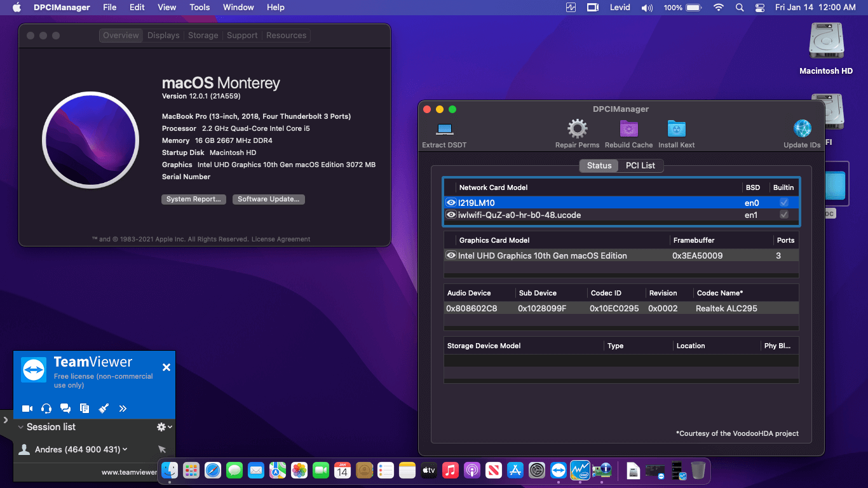Image resolution: width=868 pixels, height=488 pixels.
Task: Toggle the eye icon for I219LM10 row
Action: [x=451, y=203]
